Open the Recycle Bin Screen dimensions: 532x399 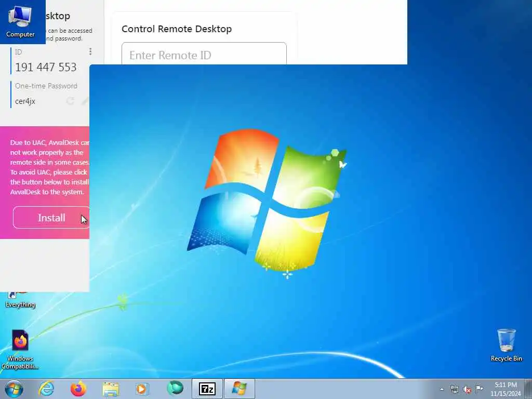tap(506, 345)
